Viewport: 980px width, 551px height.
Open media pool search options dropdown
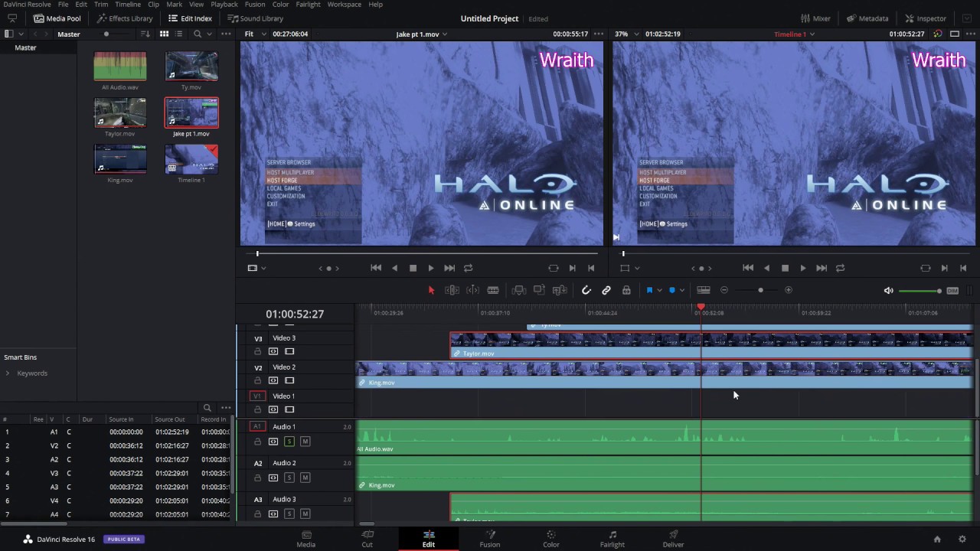[x=208, y=34]
